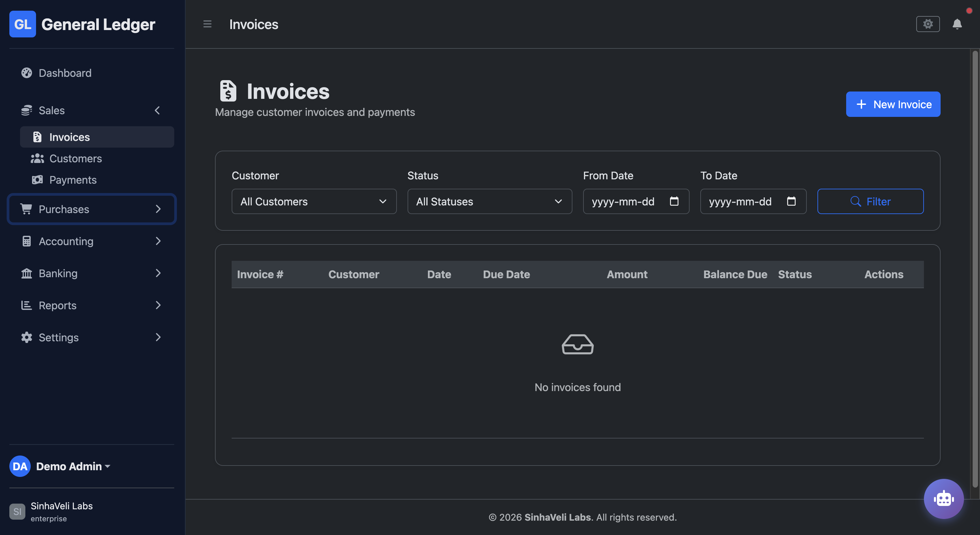The height and width of the screenshot is (535, 980).
Task: Open the Demo Admin user menu
Action: 73,466
